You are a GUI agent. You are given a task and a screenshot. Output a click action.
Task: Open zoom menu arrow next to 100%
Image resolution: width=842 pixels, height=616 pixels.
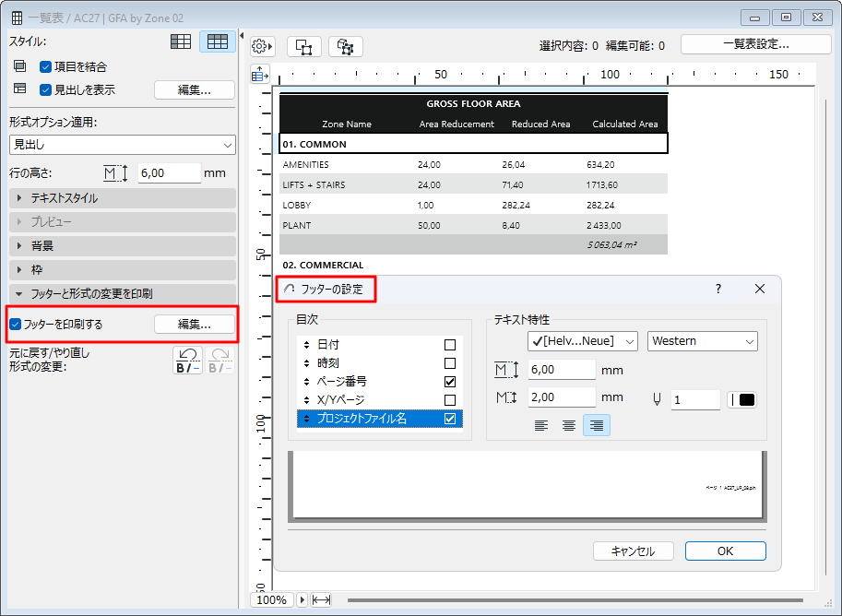click(302, 600)
